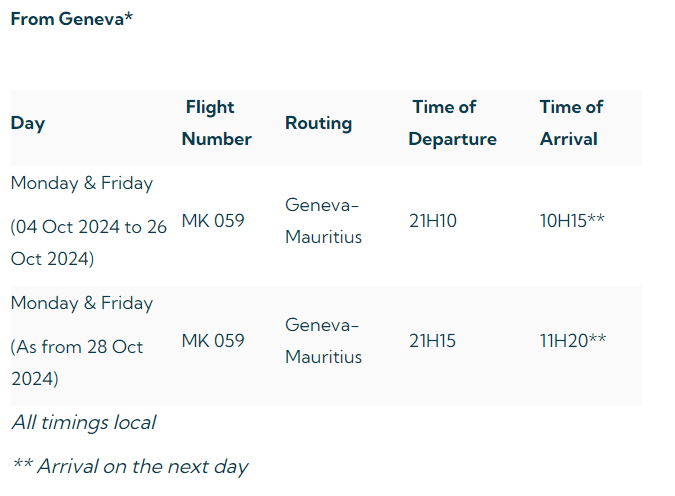Click the 10H15** arrival time
Screen dimensions: 675x496
(572, 221)
